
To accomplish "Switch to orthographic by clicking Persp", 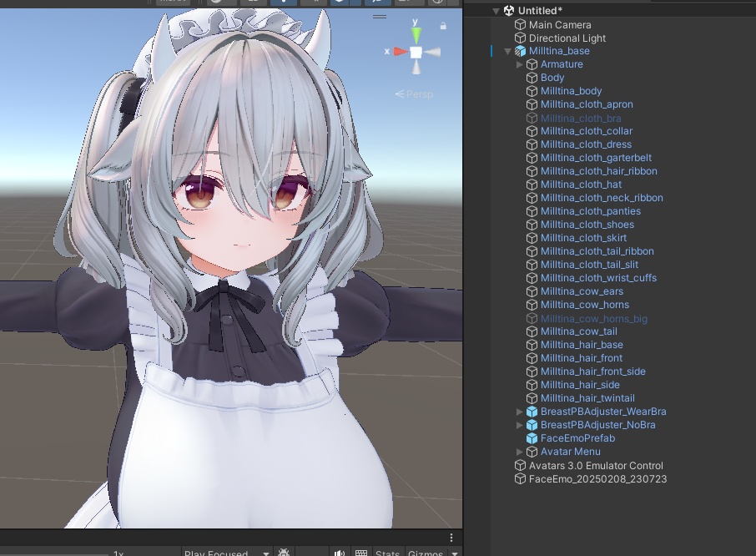I will point(421,94).
